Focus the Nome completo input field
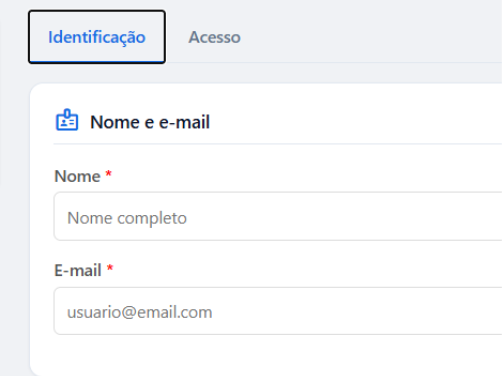 tap(278, 216)
